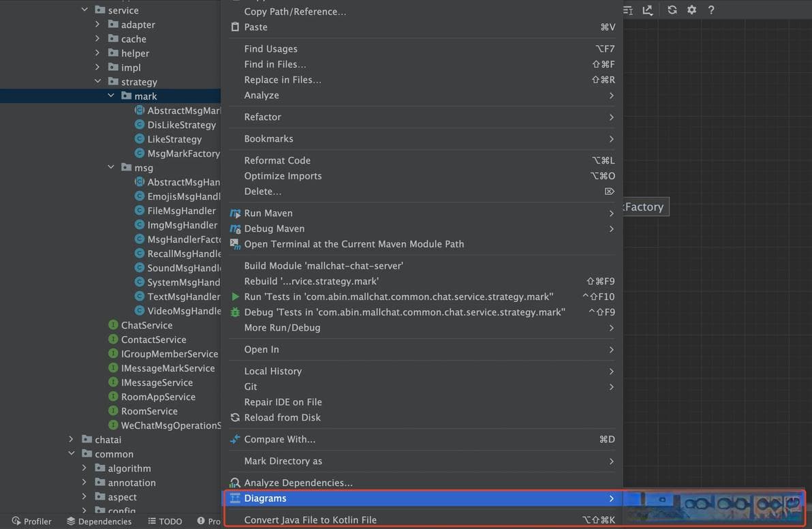The width and height of the screenshot is (812, 529).
Task: Open Local History submenu
Action: (x=422, y=371)
